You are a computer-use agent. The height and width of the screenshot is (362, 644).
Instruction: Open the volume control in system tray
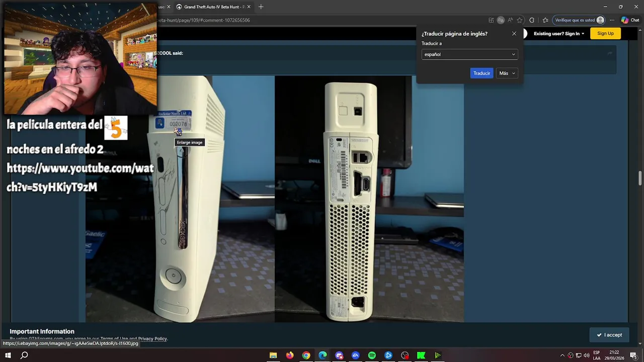tap(587, 355)
